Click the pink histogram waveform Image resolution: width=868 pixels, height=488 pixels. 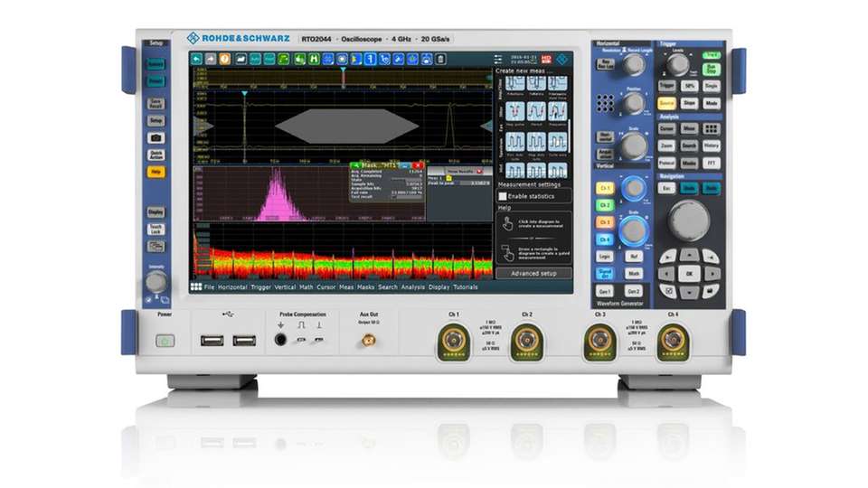pos(277,199)
